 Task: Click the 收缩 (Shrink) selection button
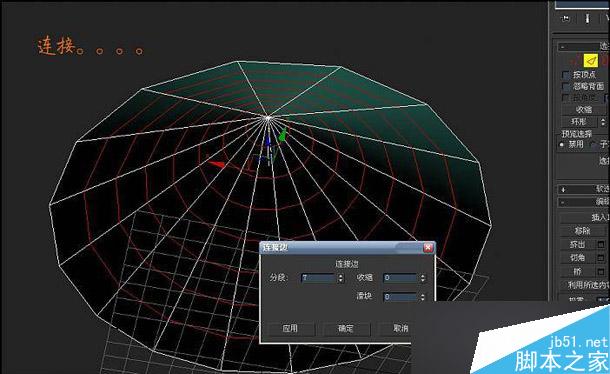[584, 110]
